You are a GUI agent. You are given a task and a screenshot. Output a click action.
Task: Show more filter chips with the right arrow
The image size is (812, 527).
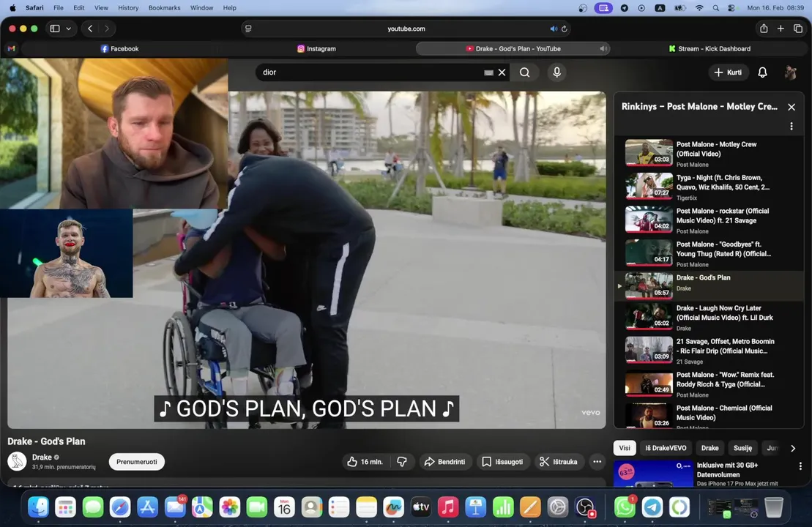point(793,448)
